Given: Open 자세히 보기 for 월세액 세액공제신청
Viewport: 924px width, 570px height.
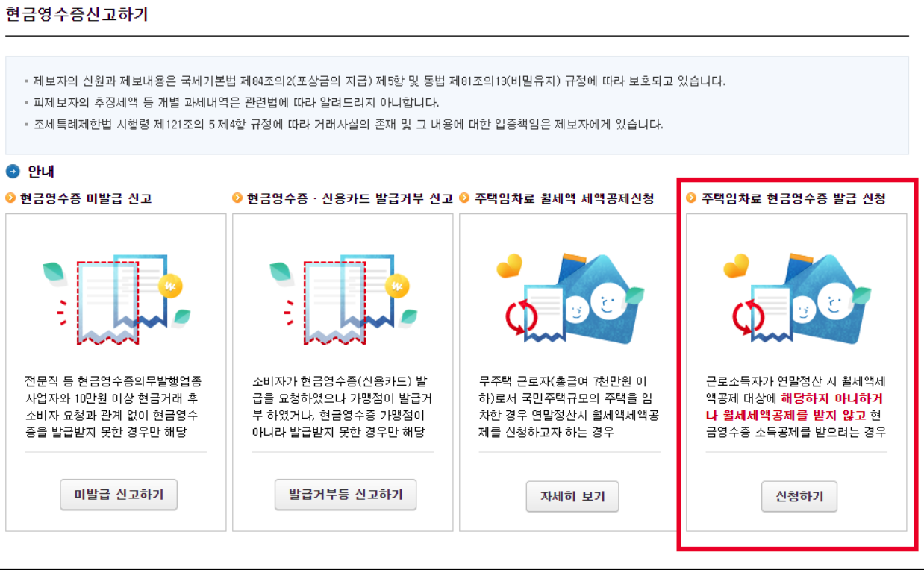Looking at the screenshot, I should tap(572, 496).
